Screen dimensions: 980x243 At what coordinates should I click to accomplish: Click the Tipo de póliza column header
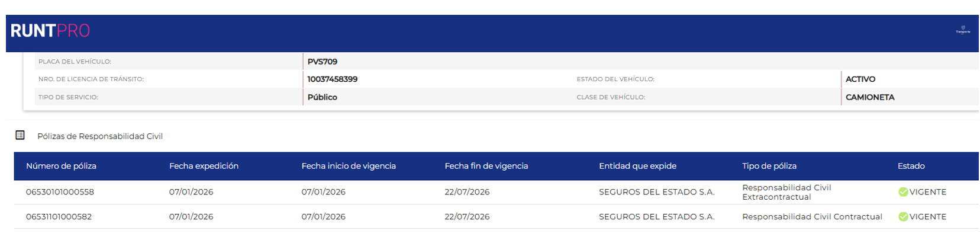[x=769, y=167]
